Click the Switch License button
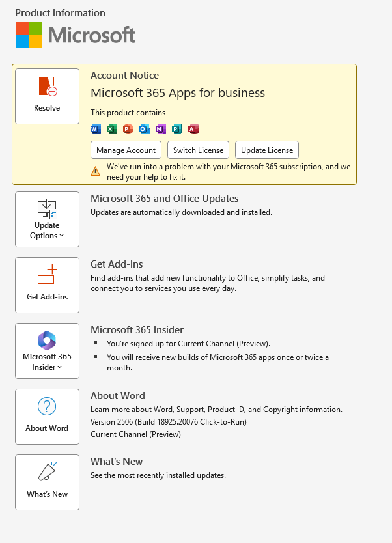Screen dimensions: 392x543 (198, 150)
